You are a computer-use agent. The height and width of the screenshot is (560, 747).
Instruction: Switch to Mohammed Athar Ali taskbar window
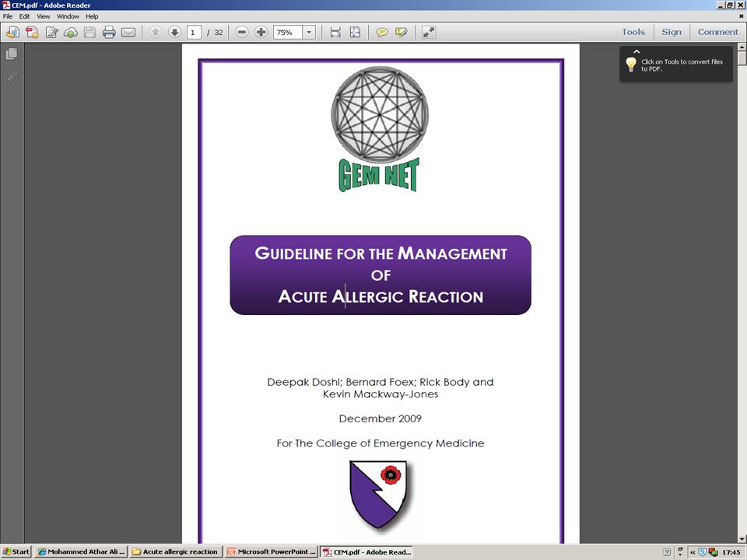pos(80,552)
